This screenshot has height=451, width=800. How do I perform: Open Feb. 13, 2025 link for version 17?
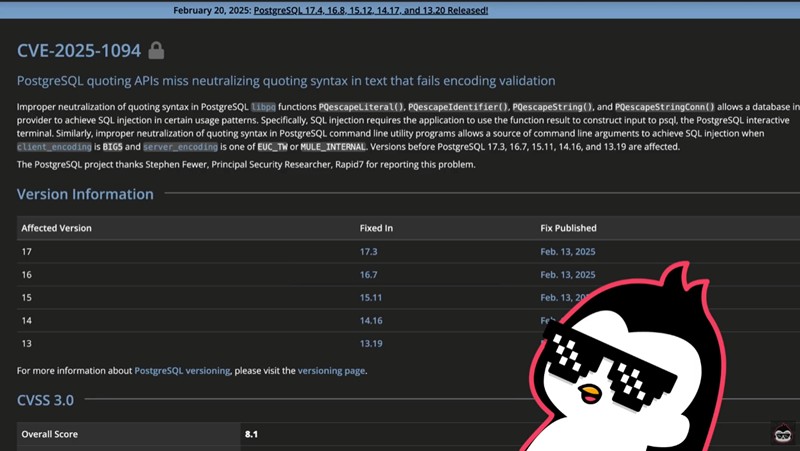click(568, 252)
